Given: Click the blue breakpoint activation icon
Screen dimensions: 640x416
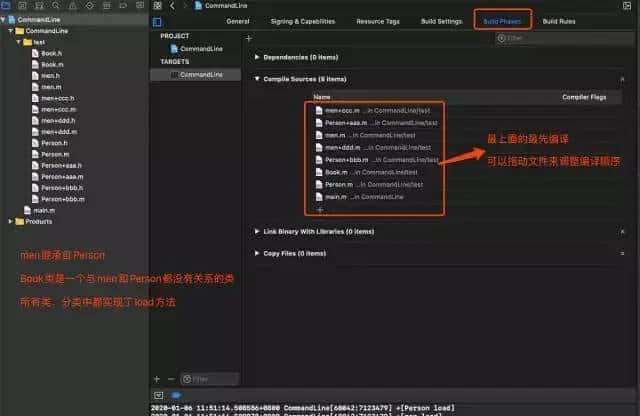Looking at the screenshot, I should click(176, 395).
